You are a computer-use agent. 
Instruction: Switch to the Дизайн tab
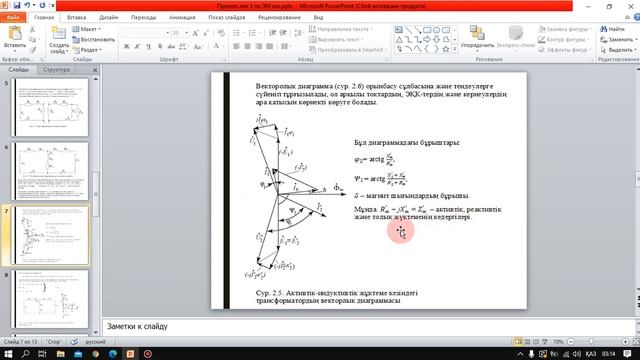click(108, 17)
